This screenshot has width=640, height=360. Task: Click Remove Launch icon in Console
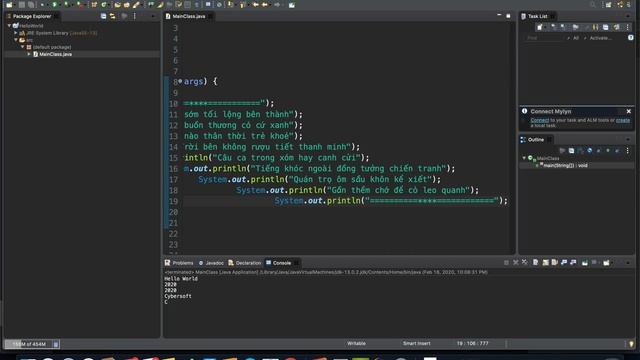click(516, 262)
